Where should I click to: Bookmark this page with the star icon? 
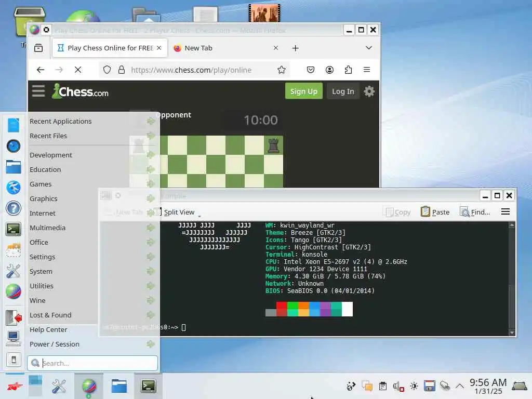pos(281,70)
